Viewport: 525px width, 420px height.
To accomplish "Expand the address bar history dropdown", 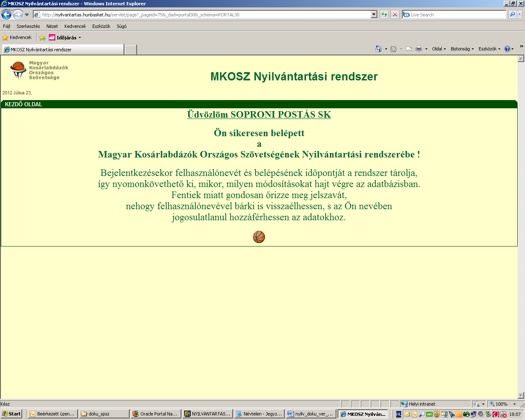I will click(x=374, y=15).
